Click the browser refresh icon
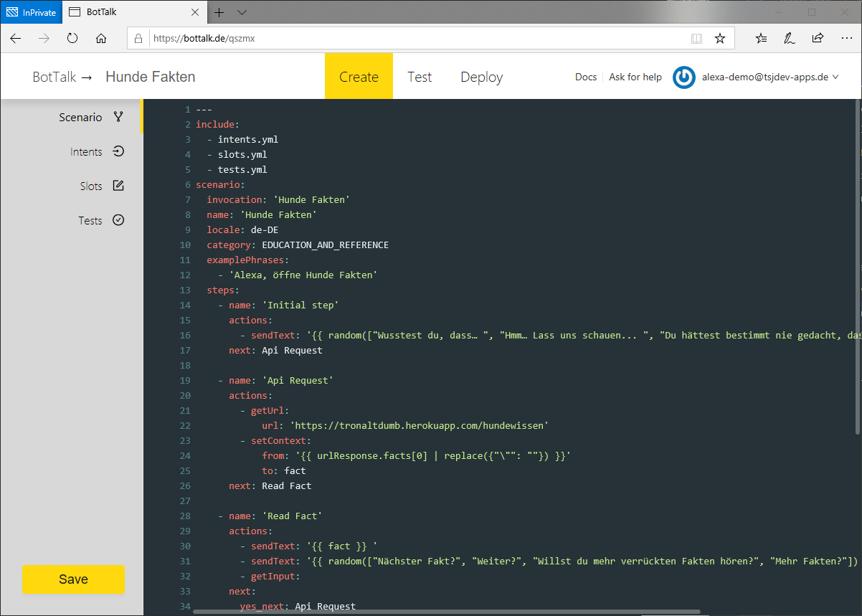This screenshot has height=616, width=862. (x=72, y=39)
